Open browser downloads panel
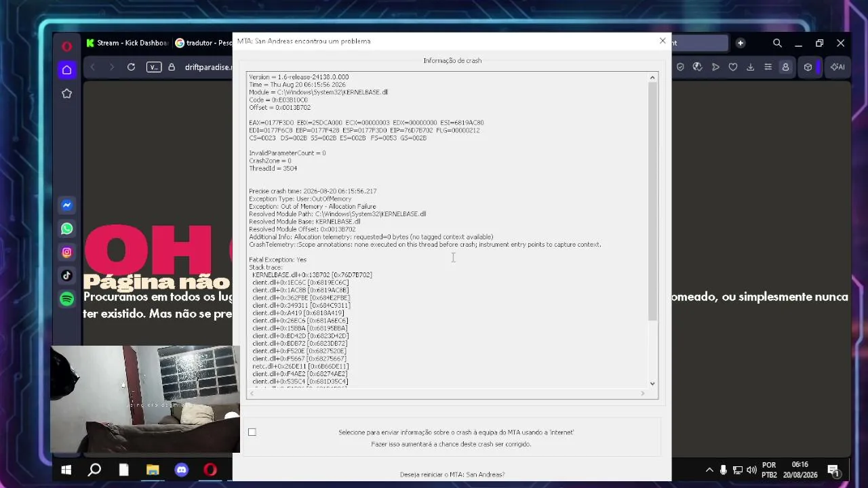 (x=750, y=67)
